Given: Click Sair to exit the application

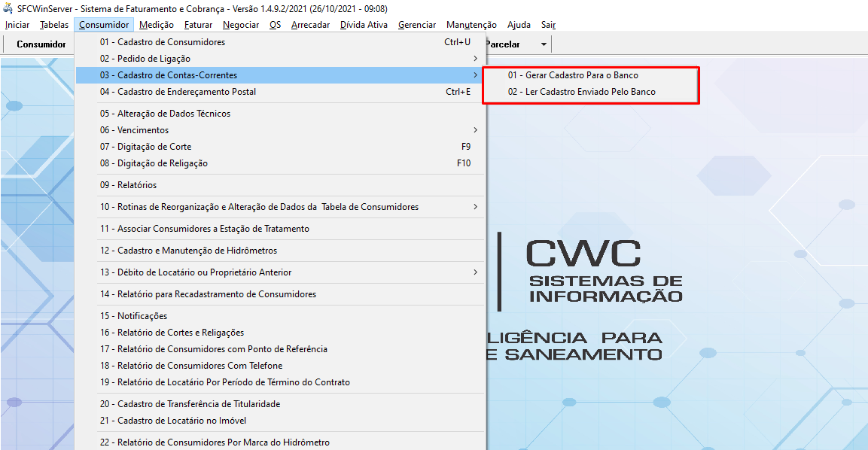Looking at the screenshot, I should [547, 25].
